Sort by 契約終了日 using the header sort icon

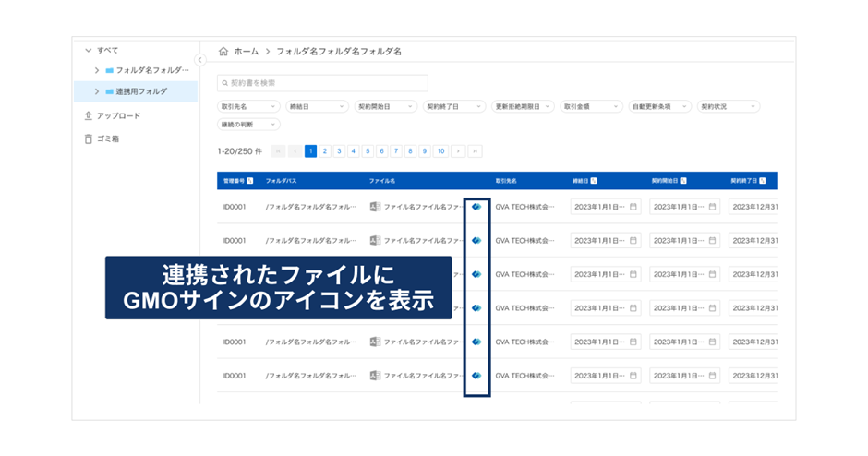tap(763, 181)
